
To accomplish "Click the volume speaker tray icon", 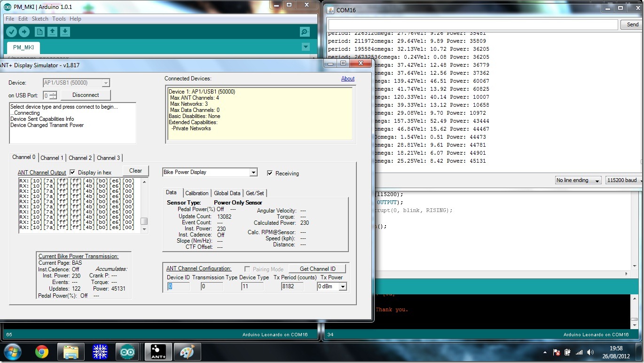I will click(590, 352).
